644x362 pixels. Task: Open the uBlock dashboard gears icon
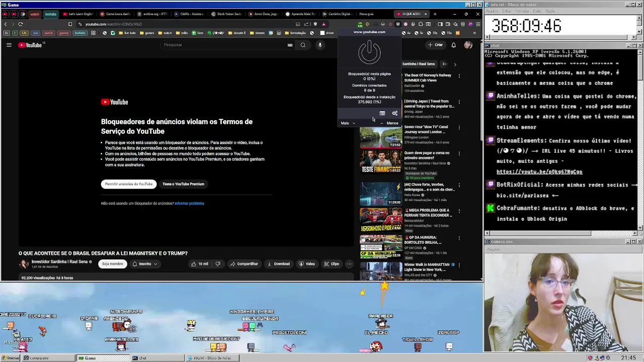[x=394, y=114]
